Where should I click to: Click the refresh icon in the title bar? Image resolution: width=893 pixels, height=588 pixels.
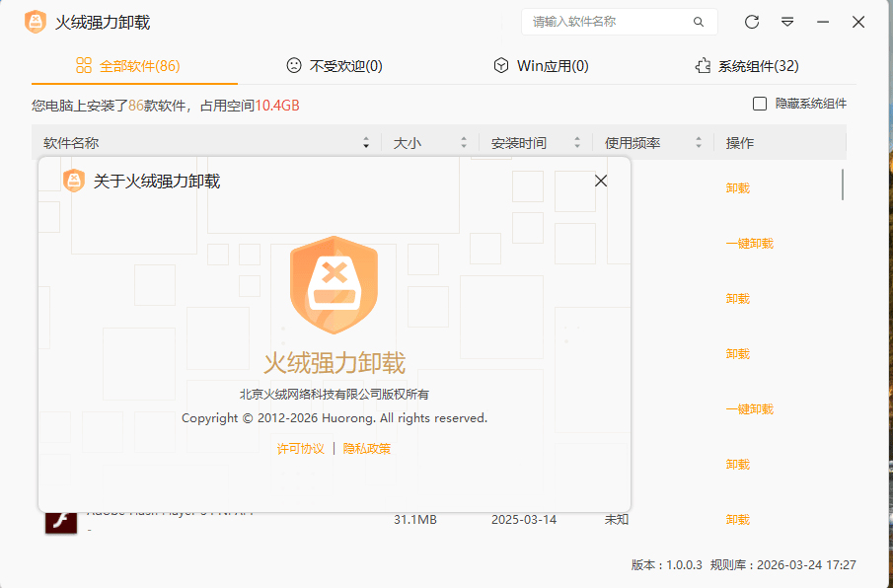pos(752,22)
